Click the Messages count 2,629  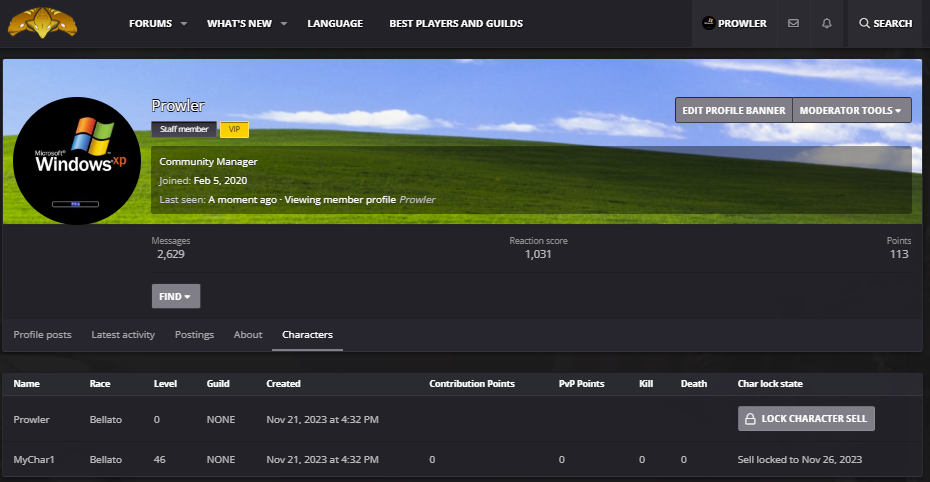[x=171, y=254]
